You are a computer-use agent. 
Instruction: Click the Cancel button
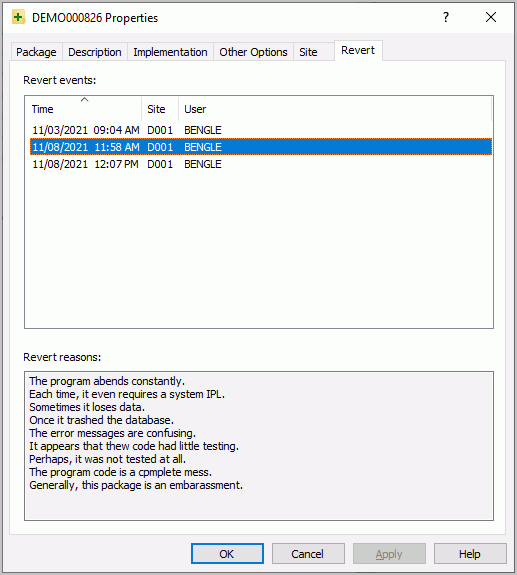pos(308,553)
